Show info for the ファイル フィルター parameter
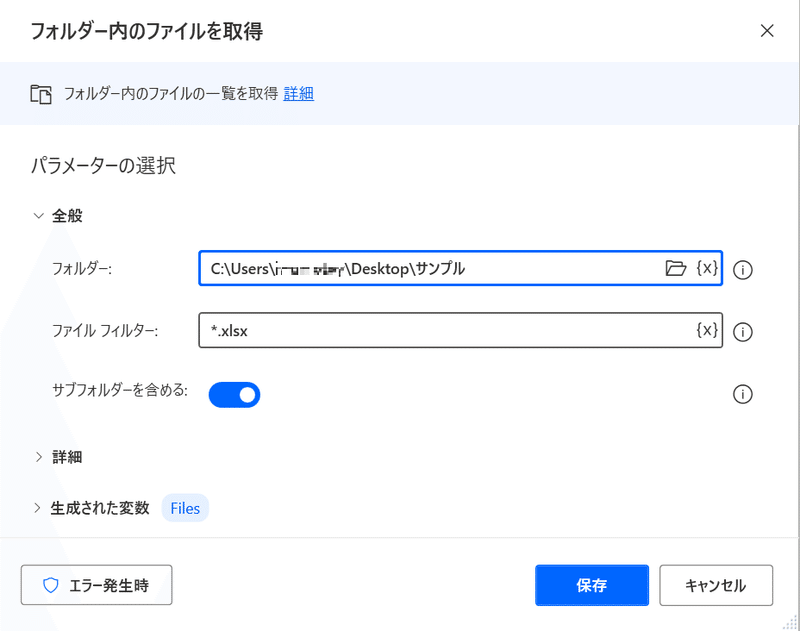 point(742,332)
